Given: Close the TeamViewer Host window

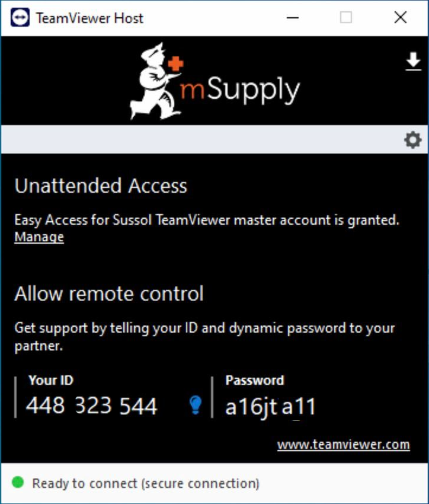Looking at the screenshot, I should tap(401, 18).
